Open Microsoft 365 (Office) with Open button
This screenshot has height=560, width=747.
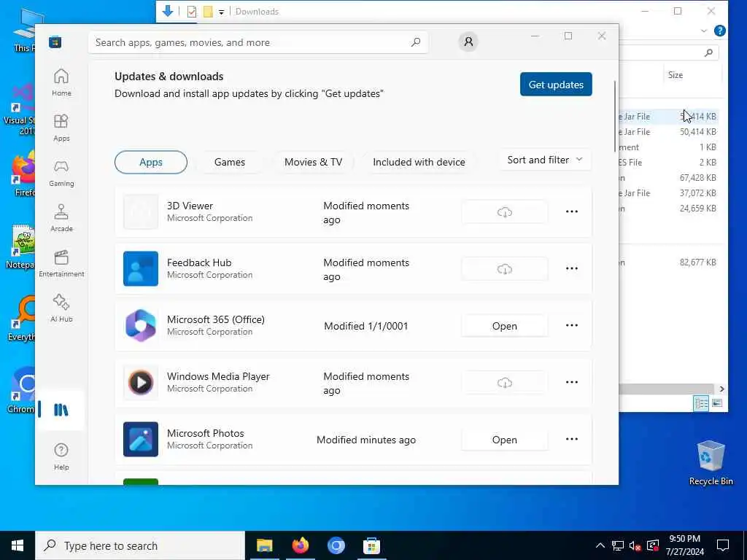pyautogui.click(x=505, y=326)
